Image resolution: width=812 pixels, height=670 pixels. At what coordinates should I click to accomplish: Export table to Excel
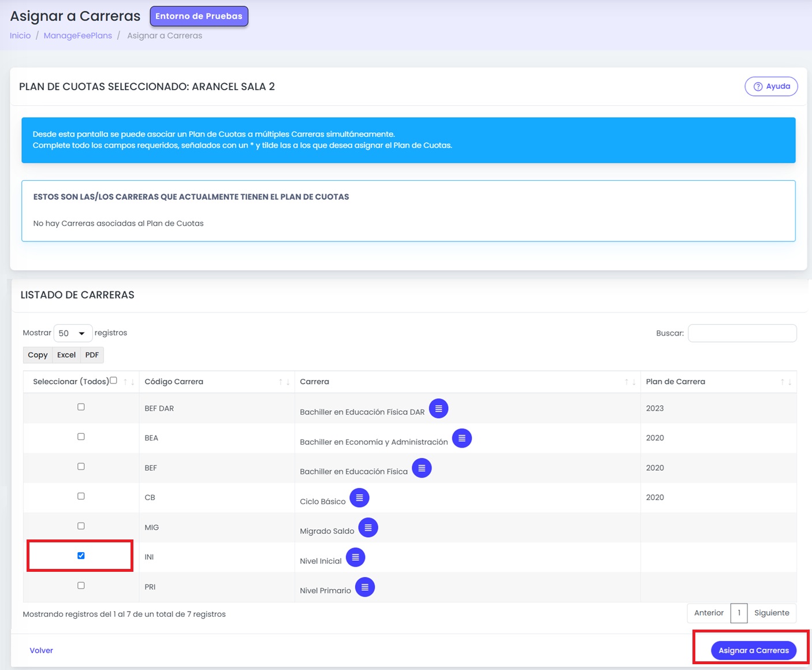(66, 355)
